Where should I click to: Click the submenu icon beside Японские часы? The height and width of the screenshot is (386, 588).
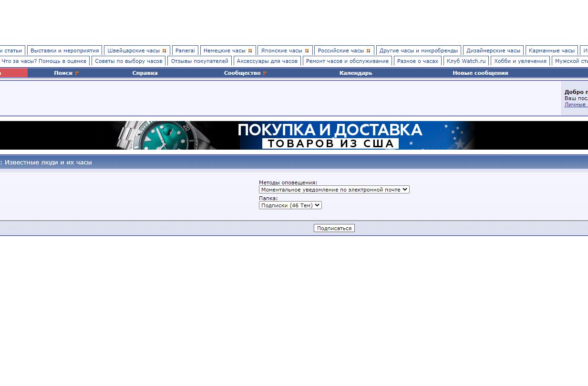[307, 51]
